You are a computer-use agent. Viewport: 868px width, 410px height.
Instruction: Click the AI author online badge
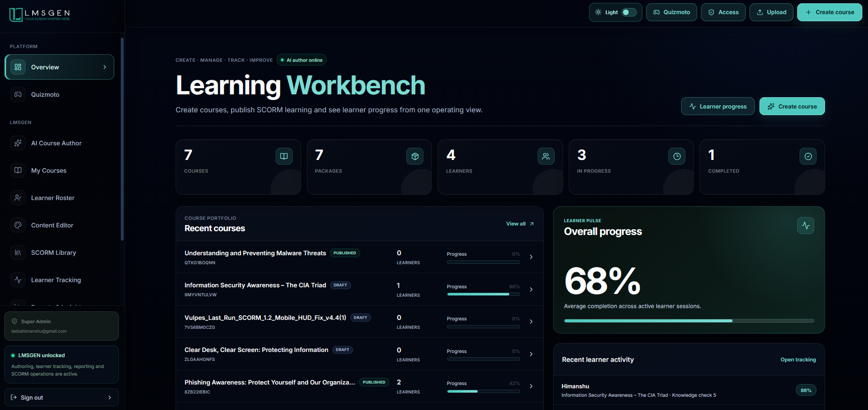pos(302,60)
